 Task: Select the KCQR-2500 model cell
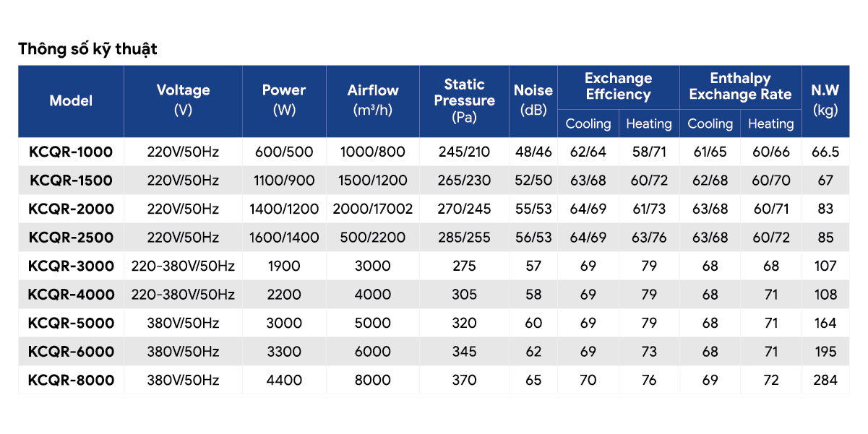coord(71,238)
